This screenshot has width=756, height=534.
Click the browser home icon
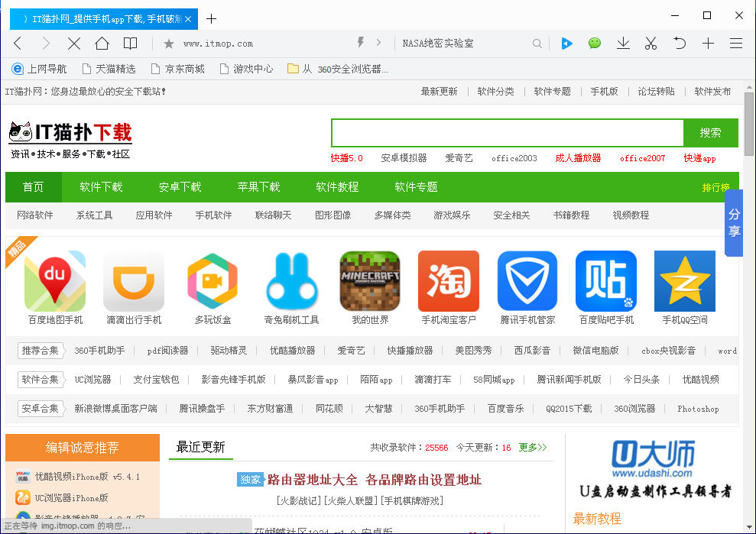coord(102,44)
